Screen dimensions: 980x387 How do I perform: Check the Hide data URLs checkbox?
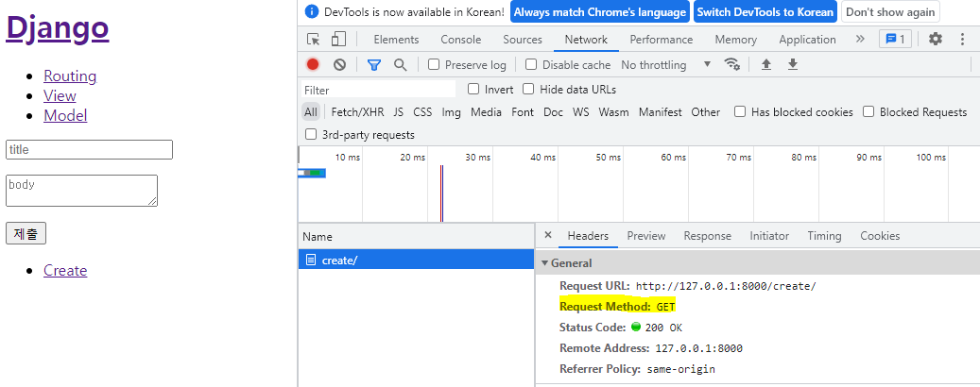point(528,90)
